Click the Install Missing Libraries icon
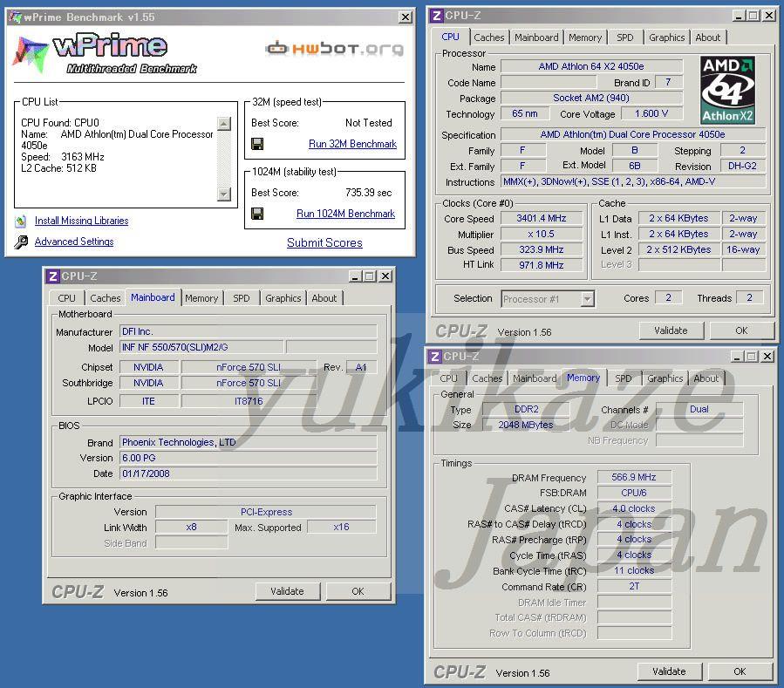The image size is (784, 688). click(x=21, y=221)
